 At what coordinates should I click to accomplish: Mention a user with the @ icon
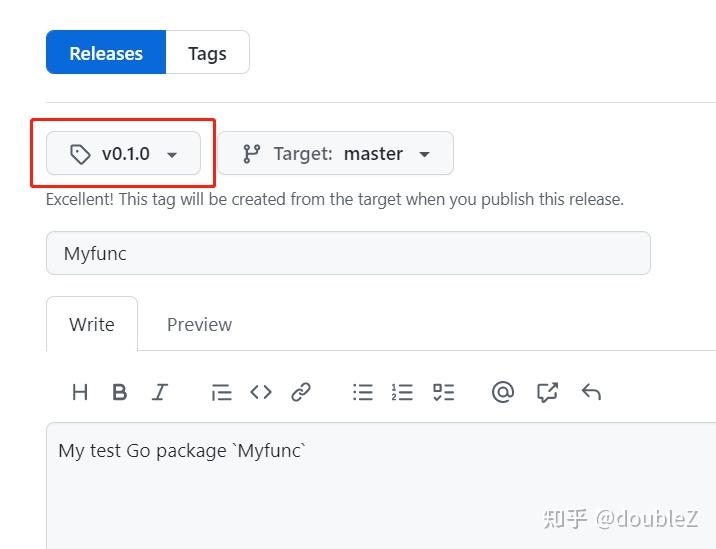point(503,392)
